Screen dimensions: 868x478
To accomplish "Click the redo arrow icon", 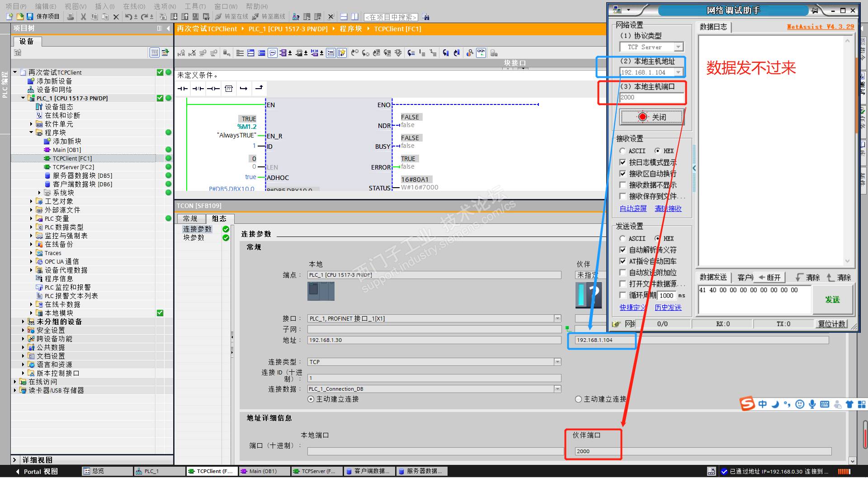I will tap(145, 17).
